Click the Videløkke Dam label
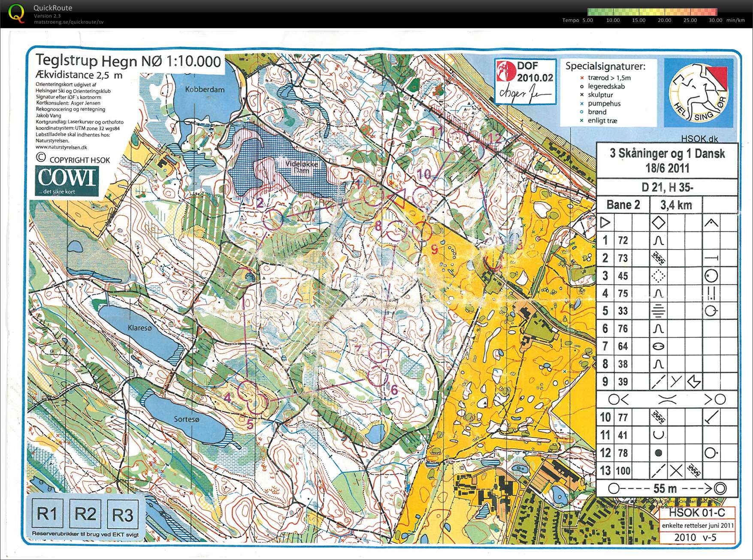The width and height of the screenshot is (753, 560). pyautogui.click(x=302, y=167)
